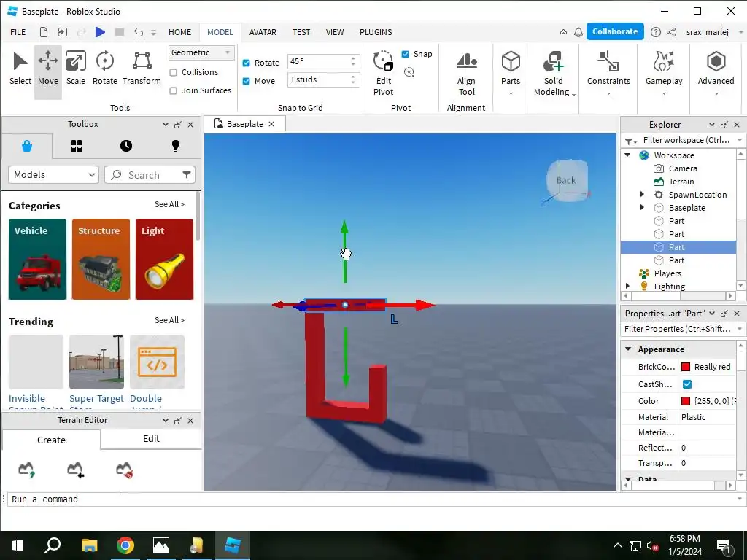The width and height of the screenshot is (747, 560).
Task: Switch to the TEST ribbon tab
Action: click(301, 32)
